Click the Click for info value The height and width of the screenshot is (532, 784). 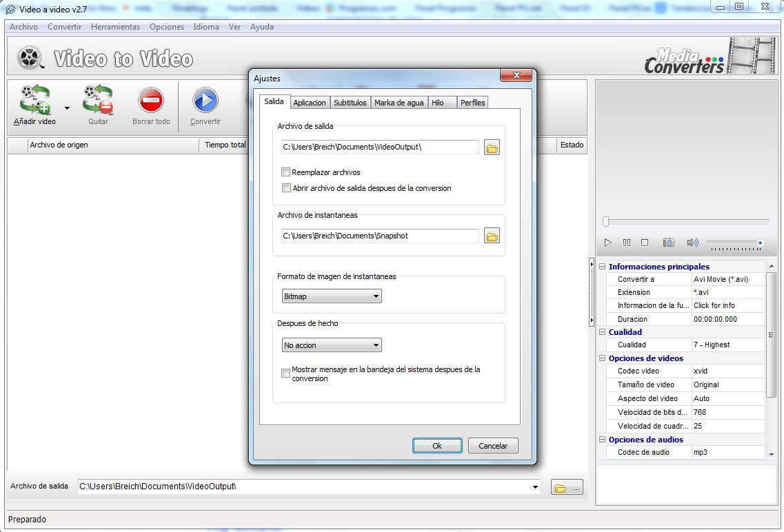728,305
